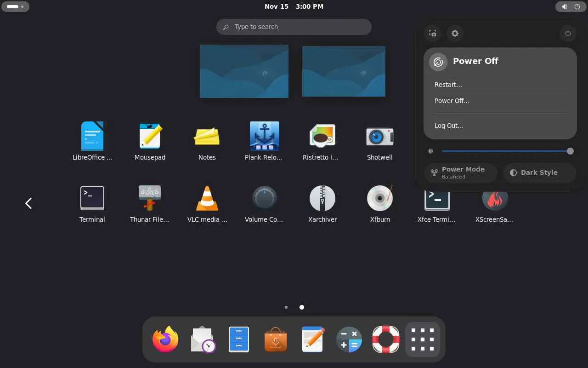Choose Power Off… menu entry
Viewport: 588px width, 368px height.
[x=500, y=101]
